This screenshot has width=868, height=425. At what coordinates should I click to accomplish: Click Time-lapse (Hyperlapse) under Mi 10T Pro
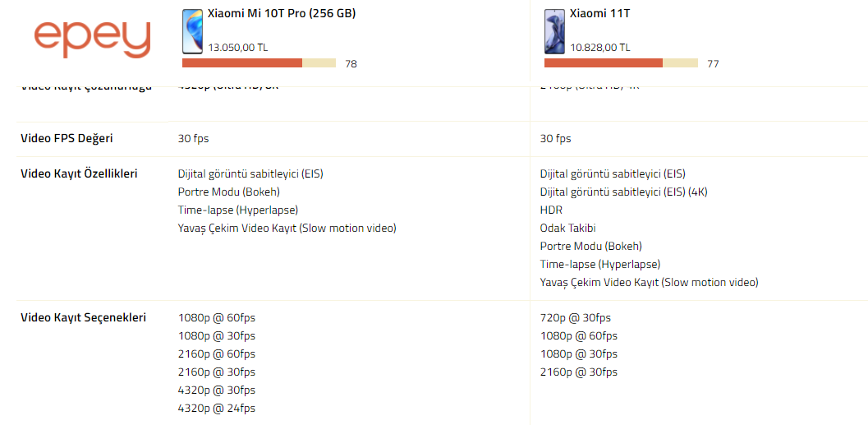(238, 210)
